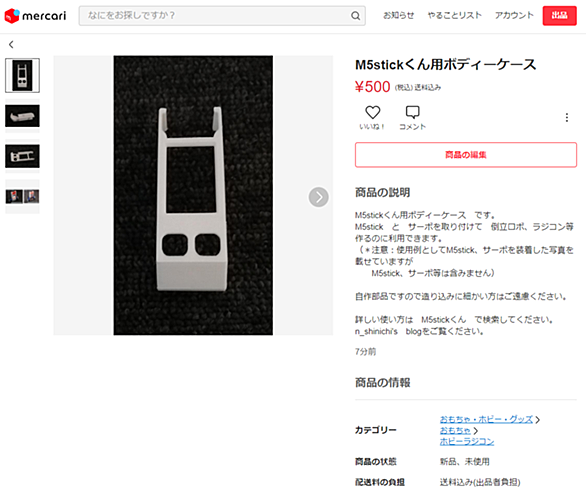Select the second product thumbnail
This screenshot has width=586, height=488.
pos(22,116)
